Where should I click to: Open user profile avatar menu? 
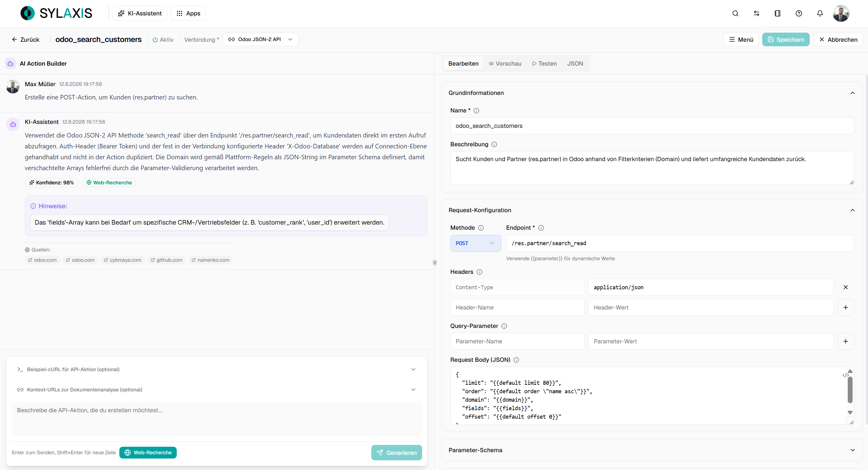click(x=841, y=14)
